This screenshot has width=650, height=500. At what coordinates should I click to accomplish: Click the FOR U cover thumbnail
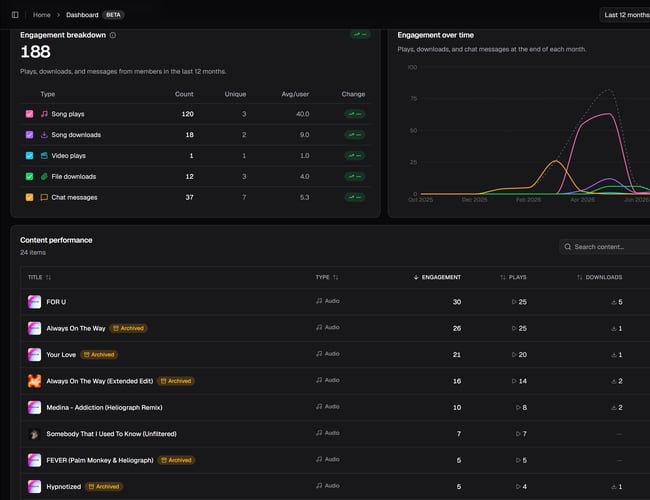pos(34,302)
